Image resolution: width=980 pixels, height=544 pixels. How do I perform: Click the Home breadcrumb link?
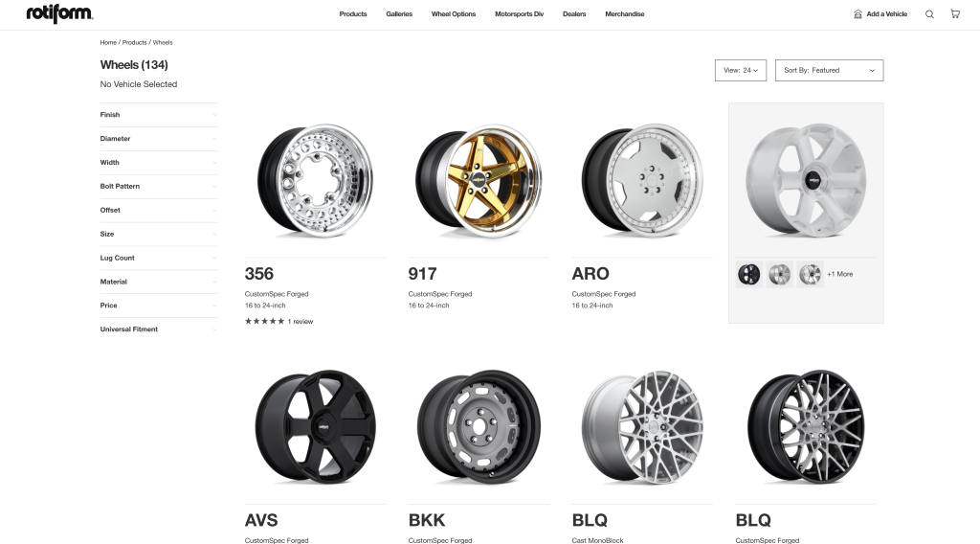[x=108, y=42]
